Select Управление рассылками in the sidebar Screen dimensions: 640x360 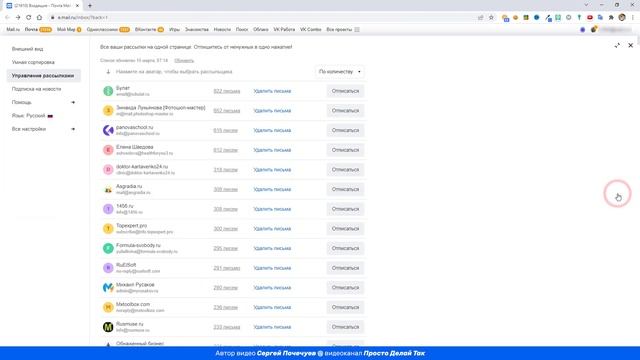point(44,76)
